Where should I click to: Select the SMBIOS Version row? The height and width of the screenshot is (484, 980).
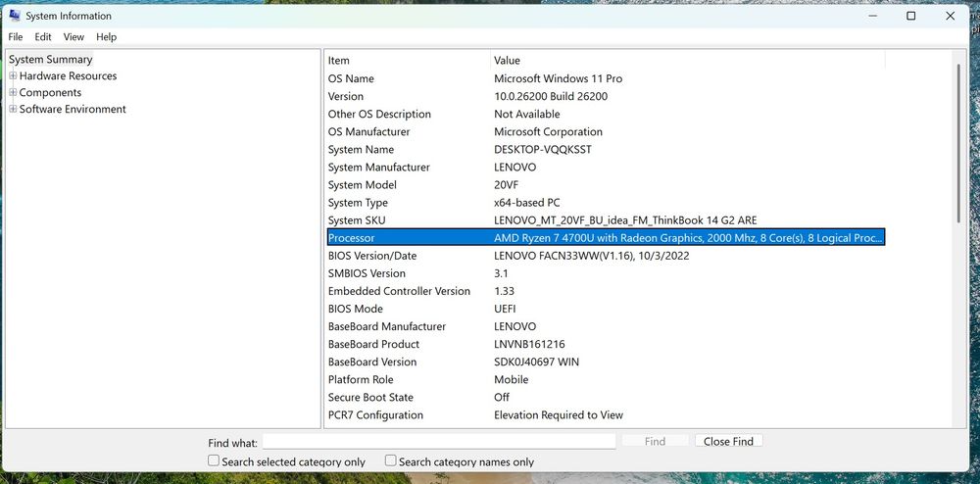(x=606, y=273)
